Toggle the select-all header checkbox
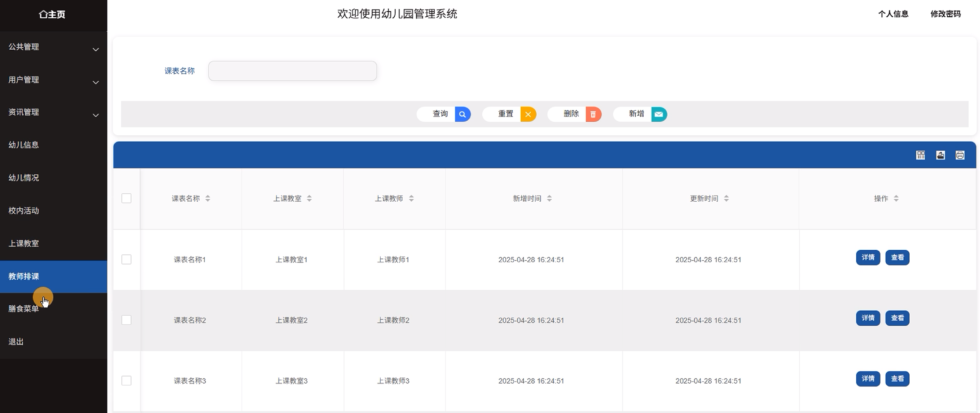The width and height of the screenshot is (980, 413). 126,198
